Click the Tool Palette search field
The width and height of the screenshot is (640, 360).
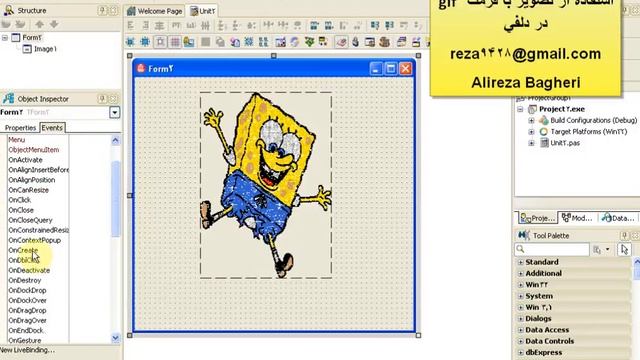(552, 249)
